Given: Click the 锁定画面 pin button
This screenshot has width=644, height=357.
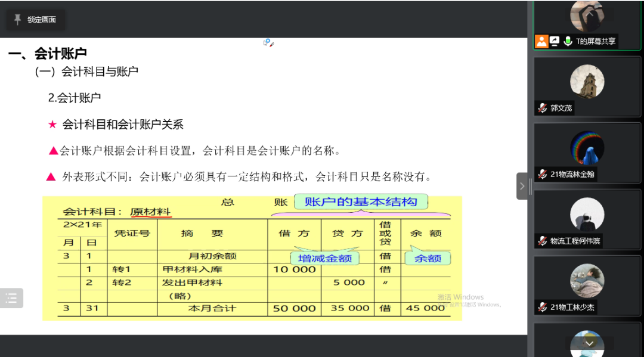Looking at the screenshot, I should [x=35, y=20].
